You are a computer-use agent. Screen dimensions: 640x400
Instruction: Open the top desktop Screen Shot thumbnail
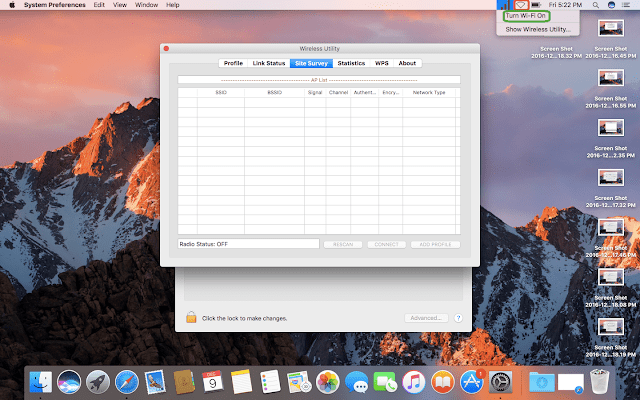point(611,28)
